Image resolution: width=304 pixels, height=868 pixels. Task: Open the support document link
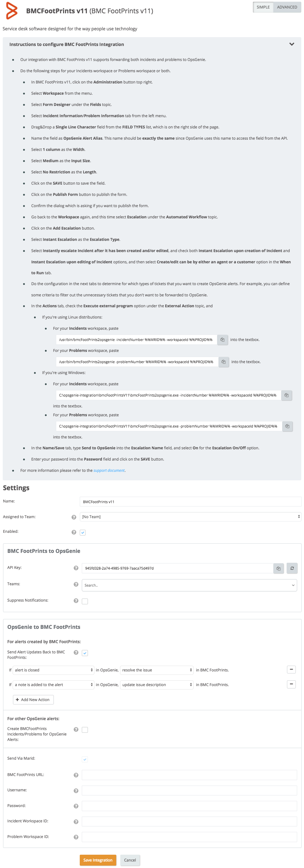tap(109, 470)
